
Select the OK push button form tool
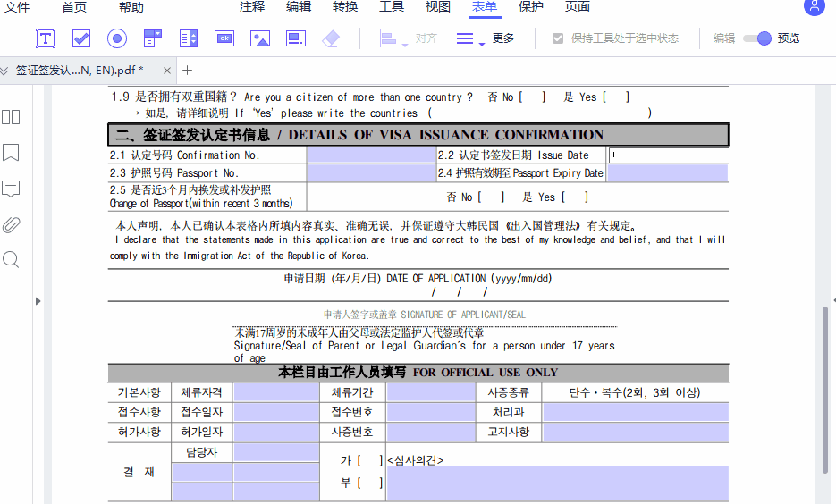pyautogui.click(x=224, y=38)
